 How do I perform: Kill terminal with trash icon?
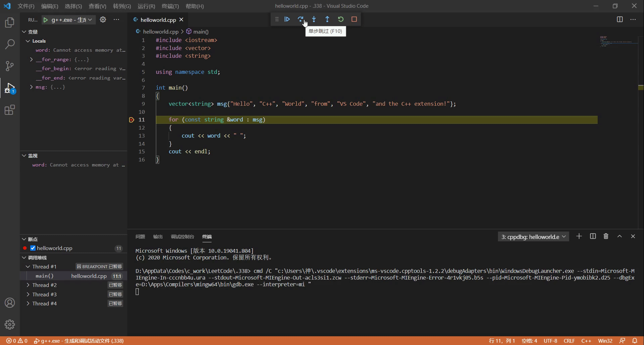606,236
